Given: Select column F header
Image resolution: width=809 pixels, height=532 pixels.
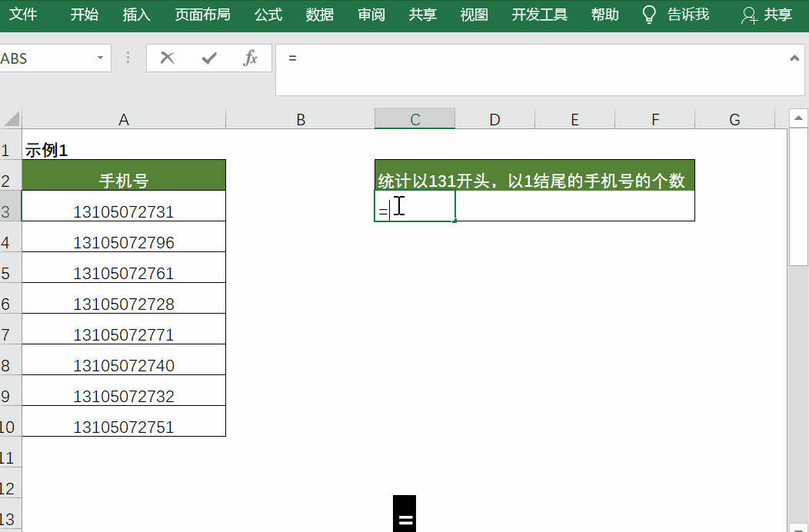Looking at the screenshot, I should (654, 119).
